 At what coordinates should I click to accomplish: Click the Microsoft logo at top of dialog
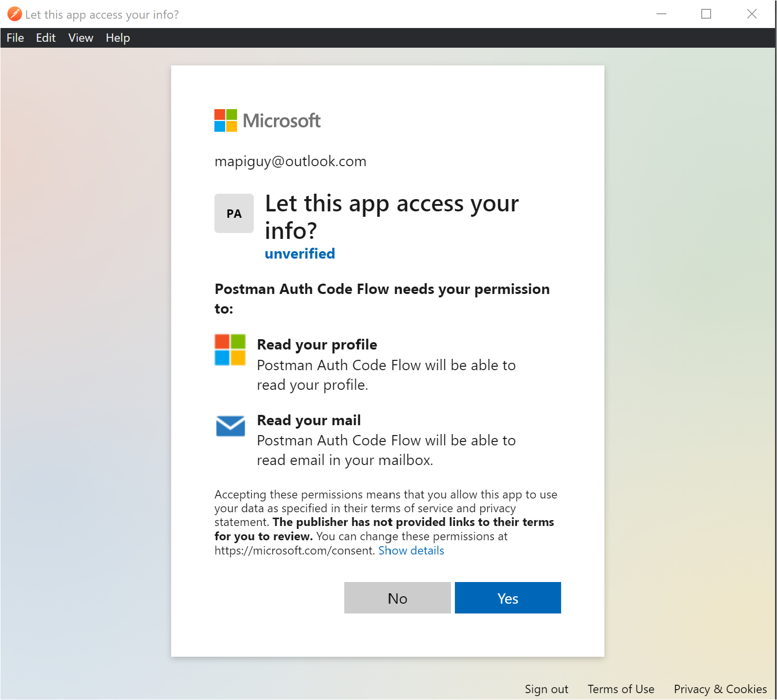pyautogui.click(x=268, y=120)
